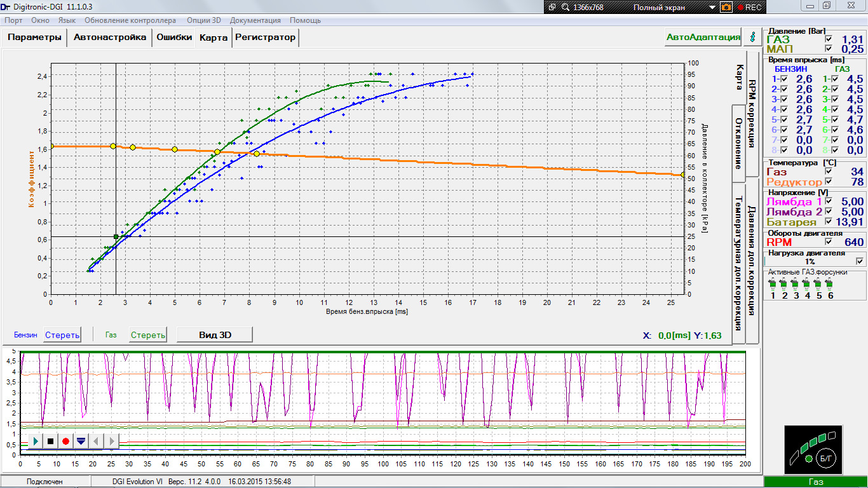The height and width of the screenshot is (488, 868).
Task: Click active gas injector icon 6
Action: click(830, 283)
